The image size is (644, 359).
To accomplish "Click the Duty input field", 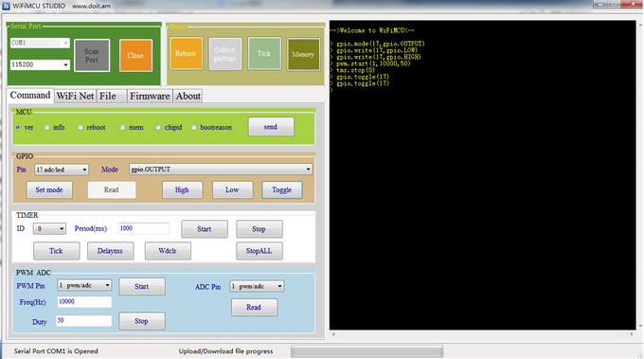I will point(84,321).
